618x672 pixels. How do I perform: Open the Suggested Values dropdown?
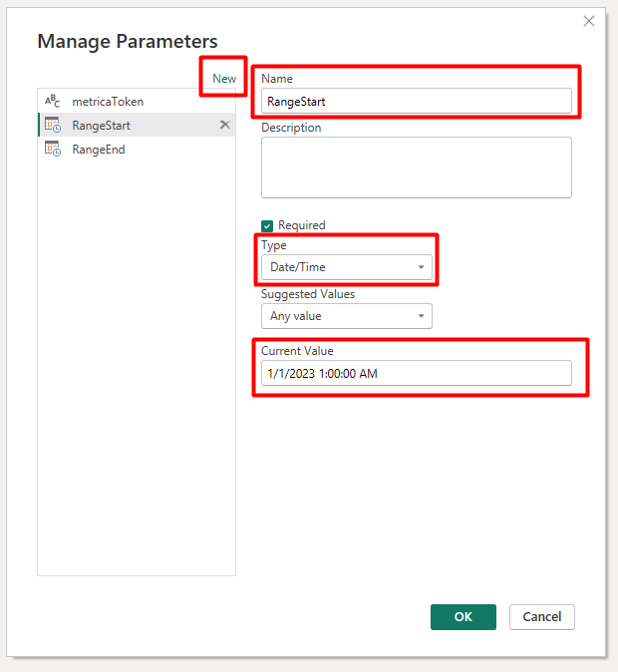[x=339, y=316]
